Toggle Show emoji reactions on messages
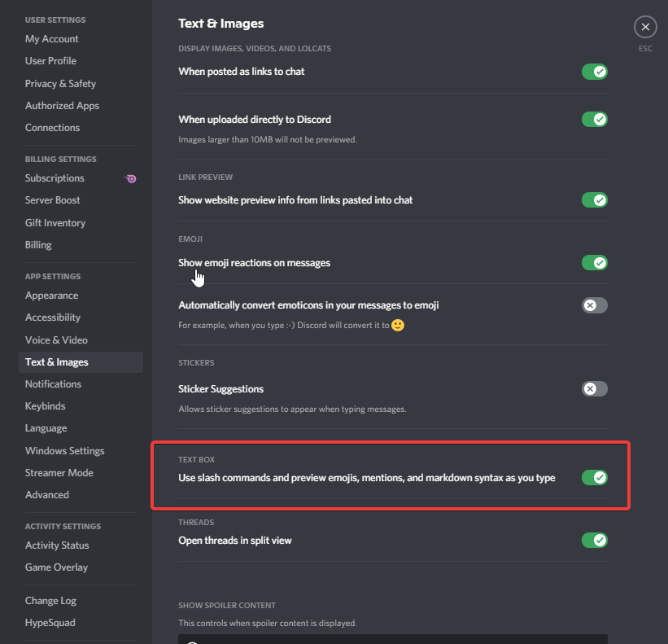 [594, 262]
